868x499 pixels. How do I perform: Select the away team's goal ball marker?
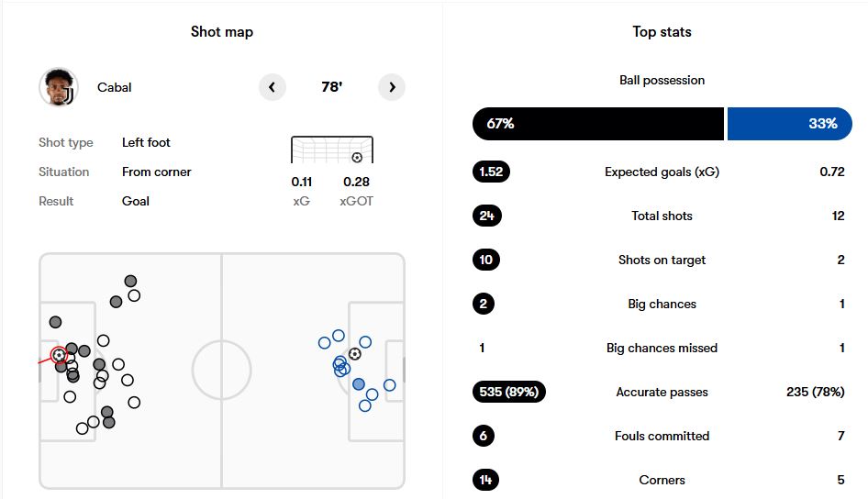point(355,353)
